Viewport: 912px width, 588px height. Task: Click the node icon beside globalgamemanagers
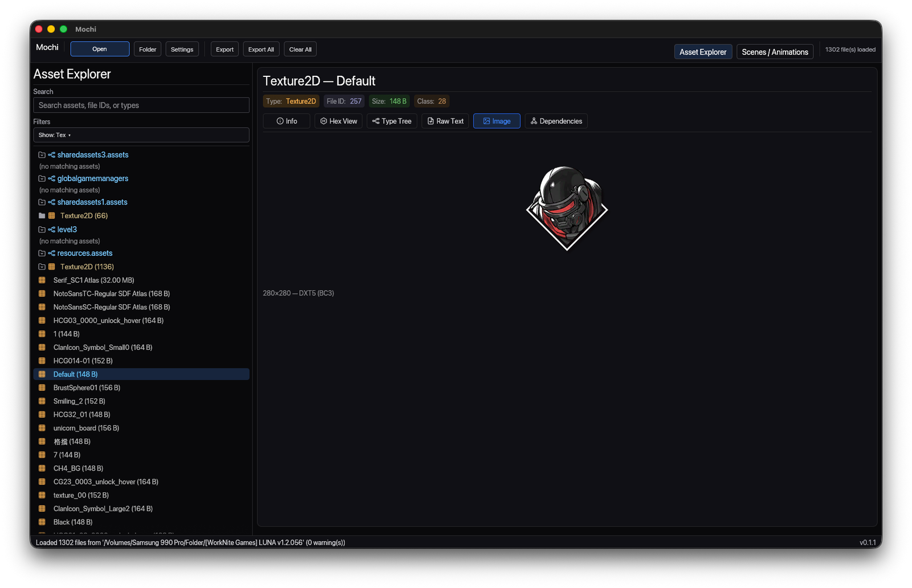pos(51,179)
